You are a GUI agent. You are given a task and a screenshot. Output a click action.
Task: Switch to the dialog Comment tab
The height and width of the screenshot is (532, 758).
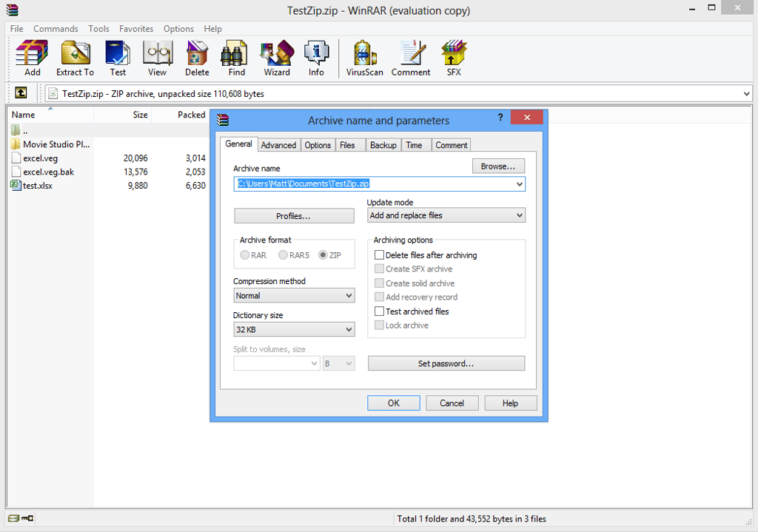pos(451,145)
